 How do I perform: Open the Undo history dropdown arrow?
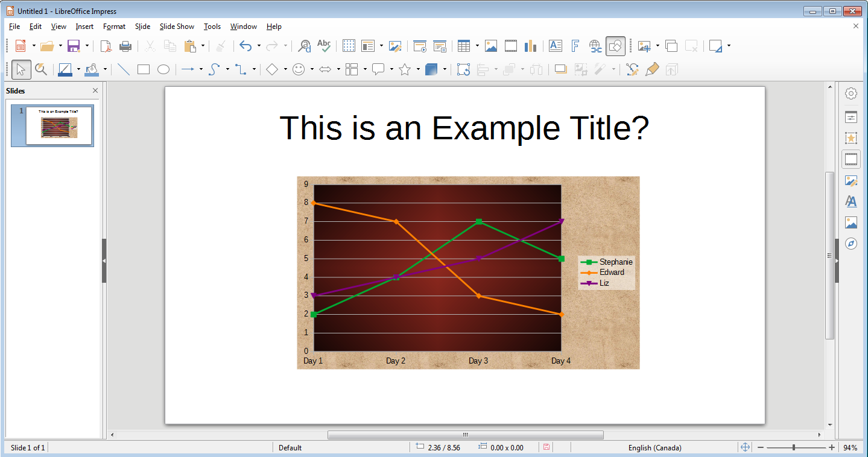[x=259, y=46]
